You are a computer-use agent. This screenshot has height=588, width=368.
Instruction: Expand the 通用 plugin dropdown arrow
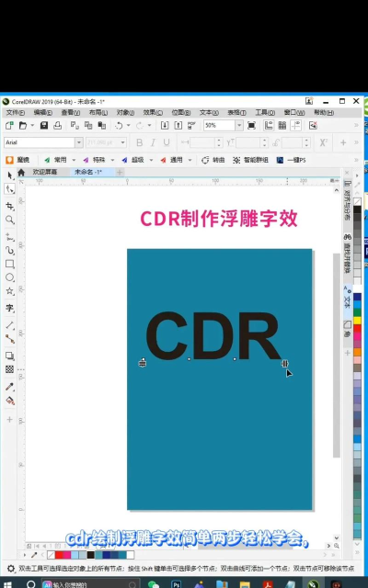click(190, 160)
